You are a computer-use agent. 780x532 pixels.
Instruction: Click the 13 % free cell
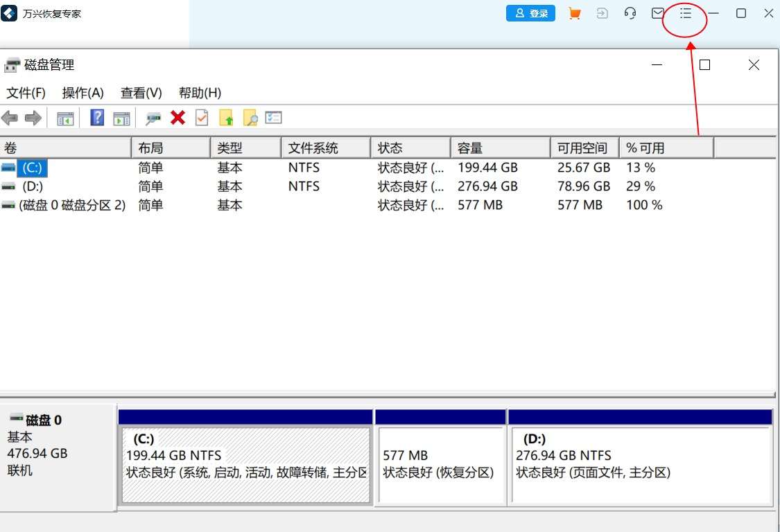click(641, 168)
